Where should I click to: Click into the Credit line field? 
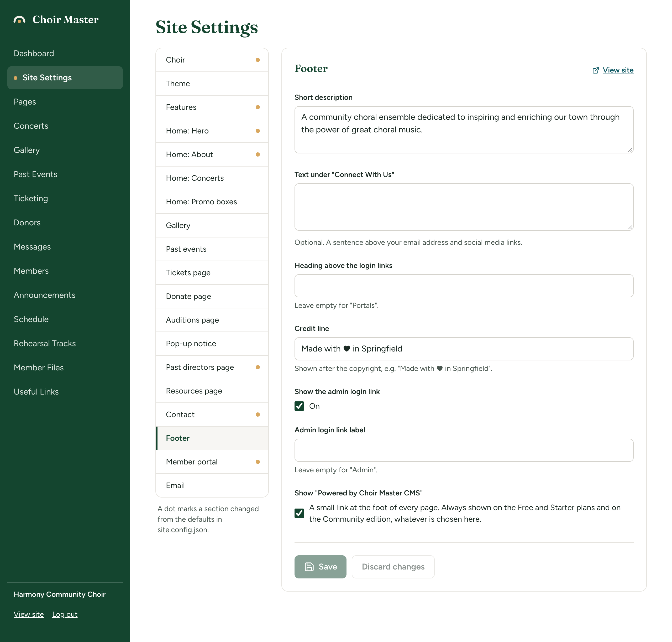(x=464, y=349)
